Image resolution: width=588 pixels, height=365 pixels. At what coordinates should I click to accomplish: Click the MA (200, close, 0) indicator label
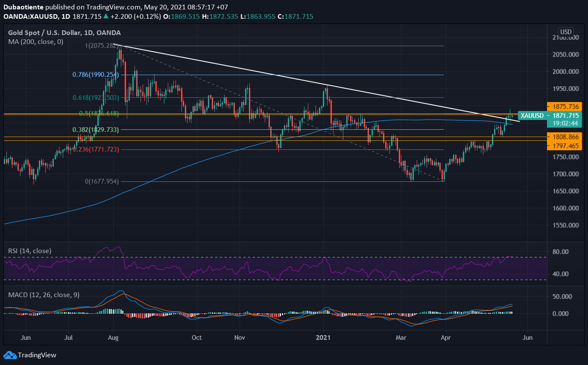pos(36,42)
